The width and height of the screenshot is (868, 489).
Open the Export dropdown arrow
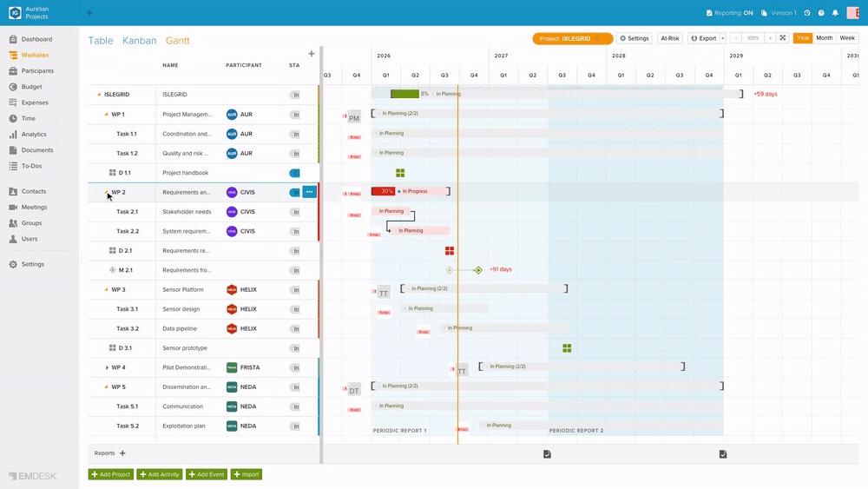click(x=722, y=38)
